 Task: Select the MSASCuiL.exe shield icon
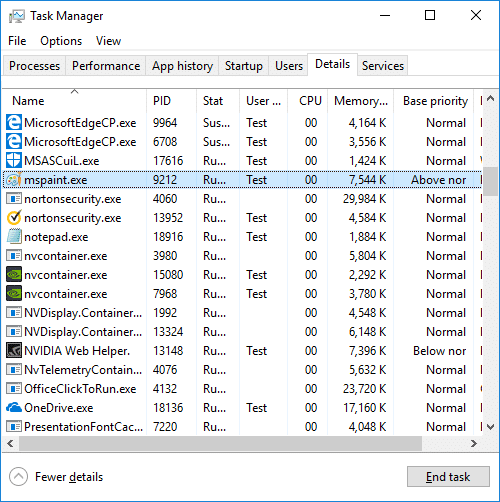click(x=14, y=161)
